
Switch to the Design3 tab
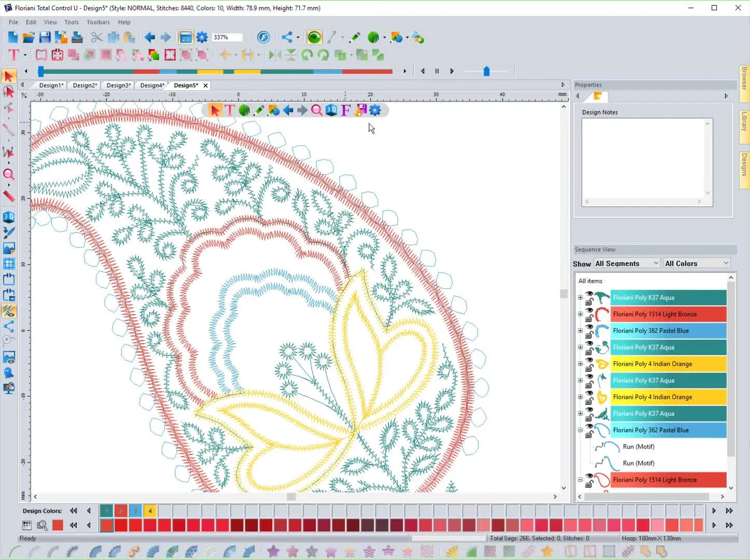pos(118,85)
